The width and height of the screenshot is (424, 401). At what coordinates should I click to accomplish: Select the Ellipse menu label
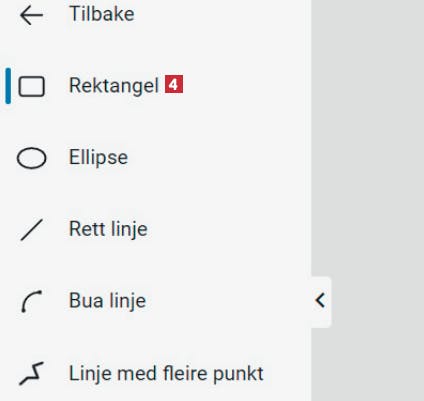pos(98,157)
